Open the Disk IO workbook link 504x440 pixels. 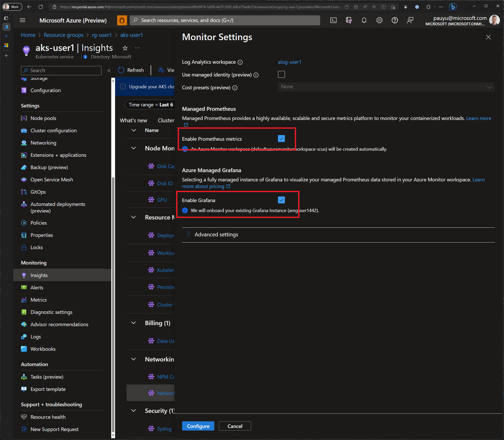165,183
